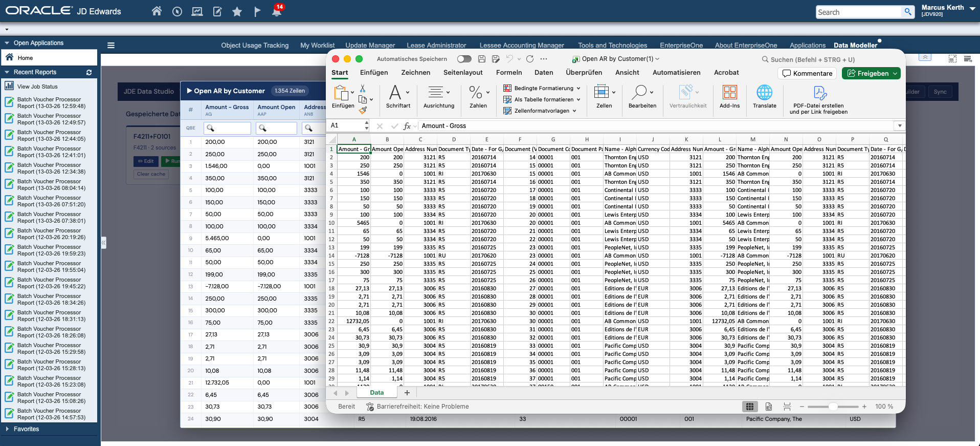Click the format painter brush icon

(x=363, y=110)
